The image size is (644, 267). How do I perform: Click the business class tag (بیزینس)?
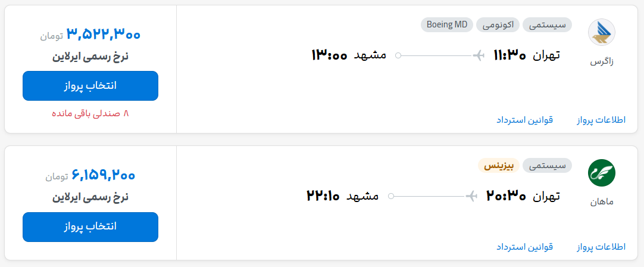499,165
